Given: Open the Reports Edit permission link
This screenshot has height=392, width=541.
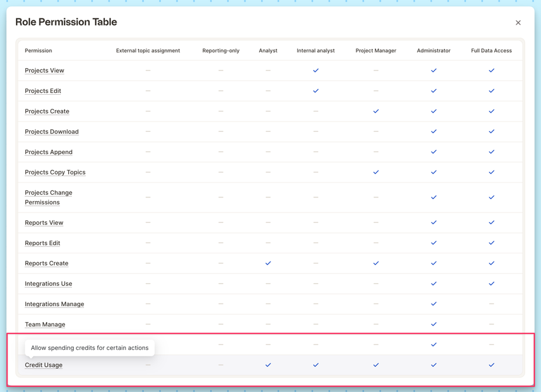Looking at the screenshot, I should 43,243.
